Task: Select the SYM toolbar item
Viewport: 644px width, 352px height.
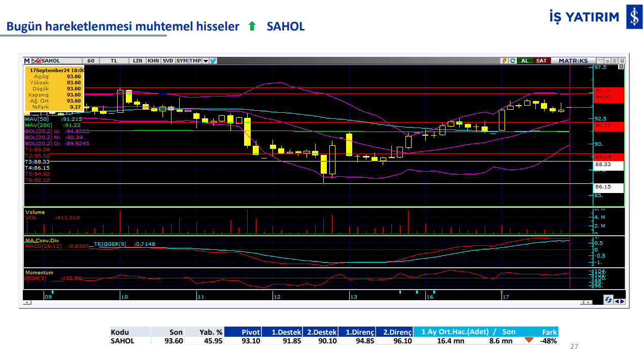Action: 182,60
